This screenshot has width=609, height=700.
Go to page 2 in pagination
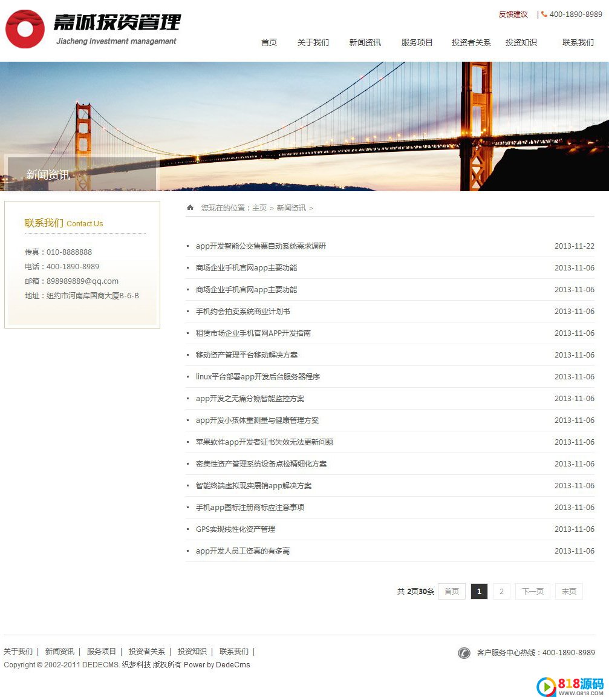(x=501, y=592)
